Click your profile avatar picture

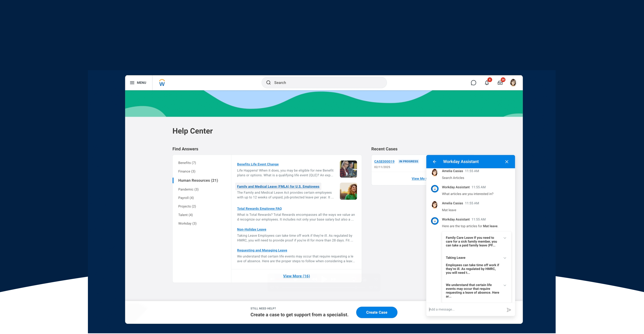point(513,83)
